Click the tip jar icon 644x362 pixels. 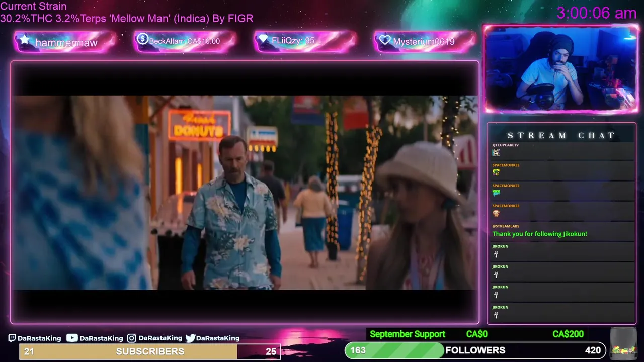(x=623, y=343)
